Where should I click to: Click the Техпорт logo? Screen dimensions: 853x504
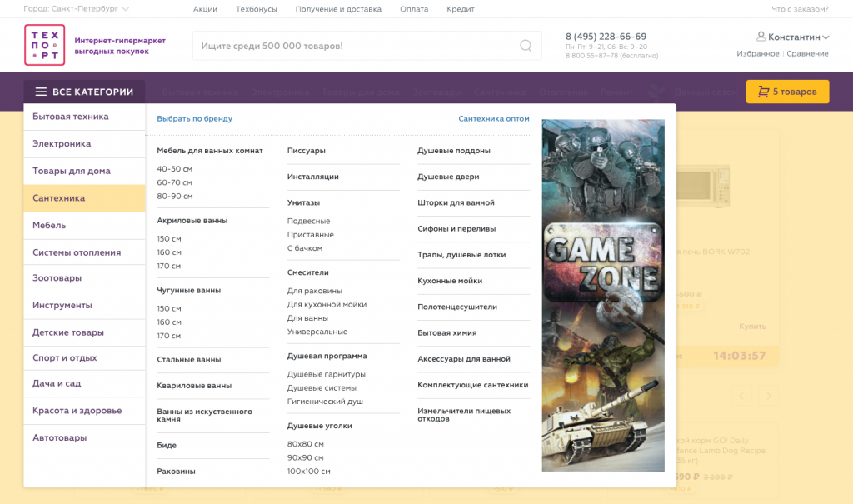(44, 45)
